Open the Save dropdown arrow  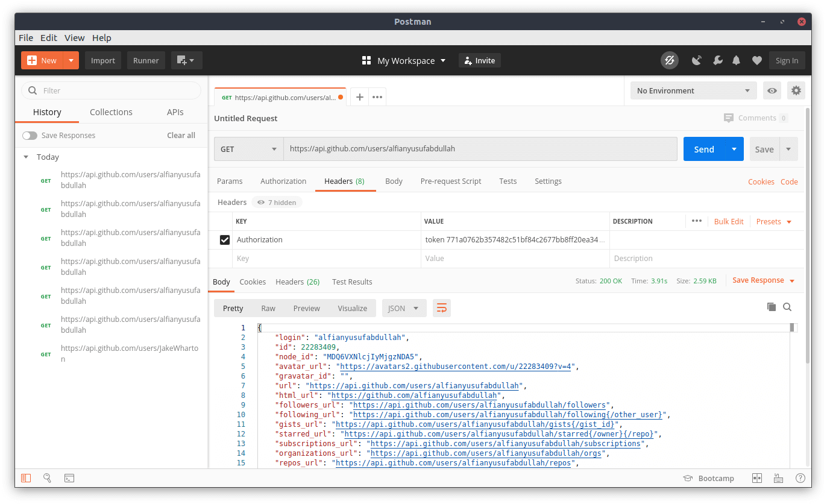pyautogui.click(x=788, y=149)
